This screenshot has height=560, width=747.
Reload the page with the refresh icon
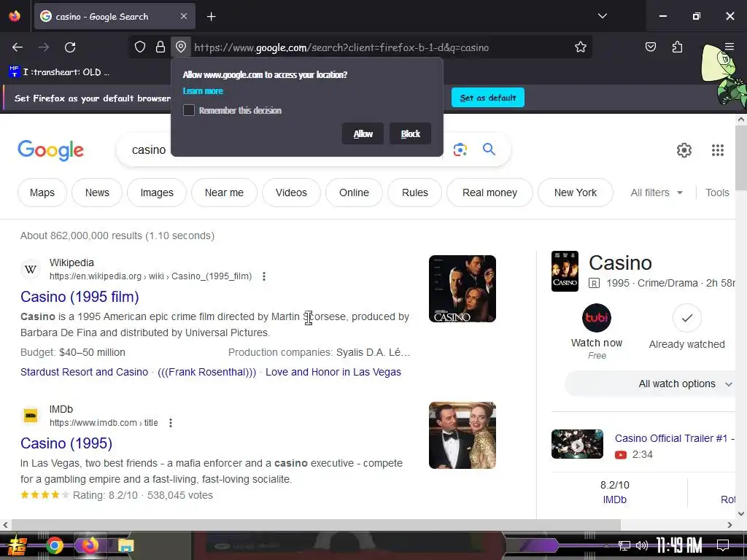[70, 47]
